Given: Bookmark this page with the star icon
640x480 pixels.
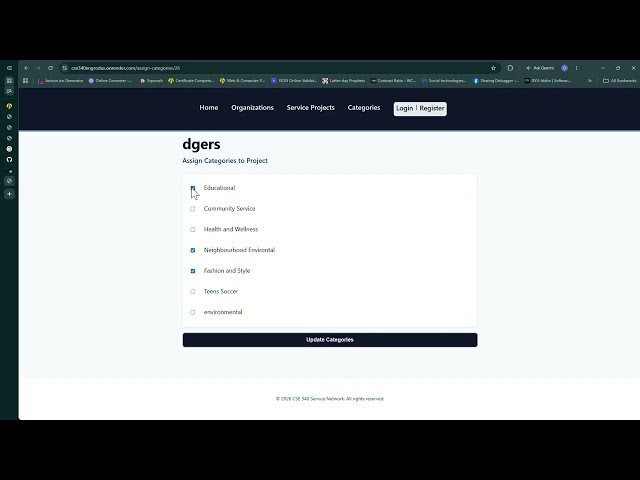Looking at the screenshot, I should click(x=493, y=68).
